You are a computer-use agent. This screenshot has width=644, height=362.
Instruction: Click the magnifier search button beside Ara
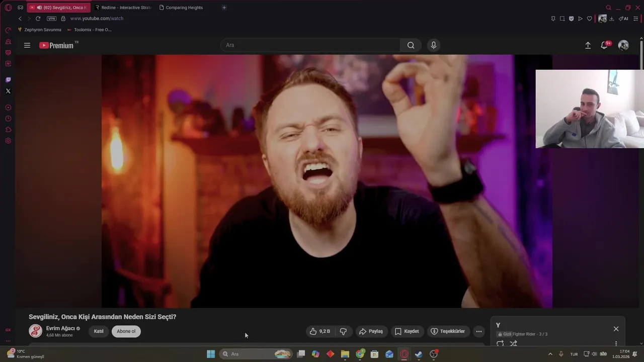point(411,45)
